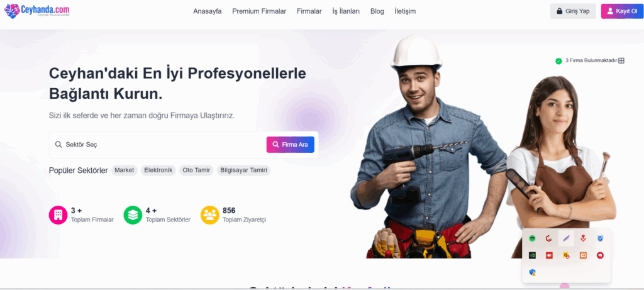This screenshot has width=644, height=290.
Task: Click the green Toplam Sektörler layers icon
Action: pyautogui.click(x=133, y=215)
